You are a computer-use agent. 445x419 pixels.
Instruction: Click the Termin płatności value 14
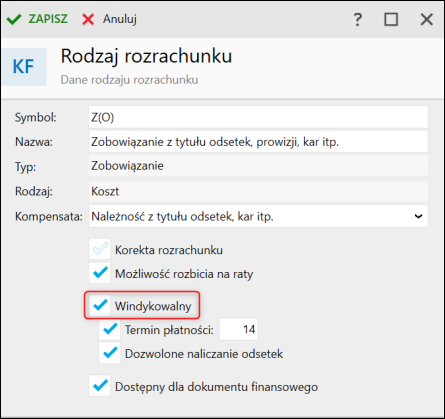tap(239, 329)
